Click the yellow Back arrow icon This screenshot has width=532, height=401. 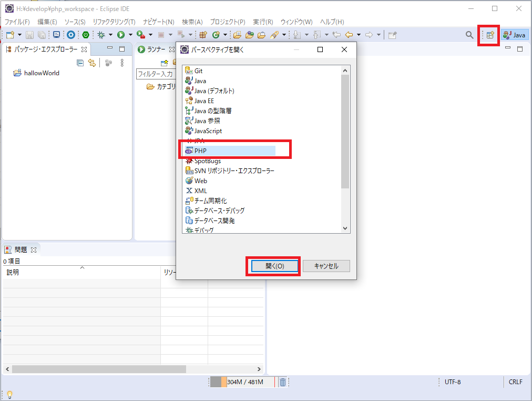[349, 35]
